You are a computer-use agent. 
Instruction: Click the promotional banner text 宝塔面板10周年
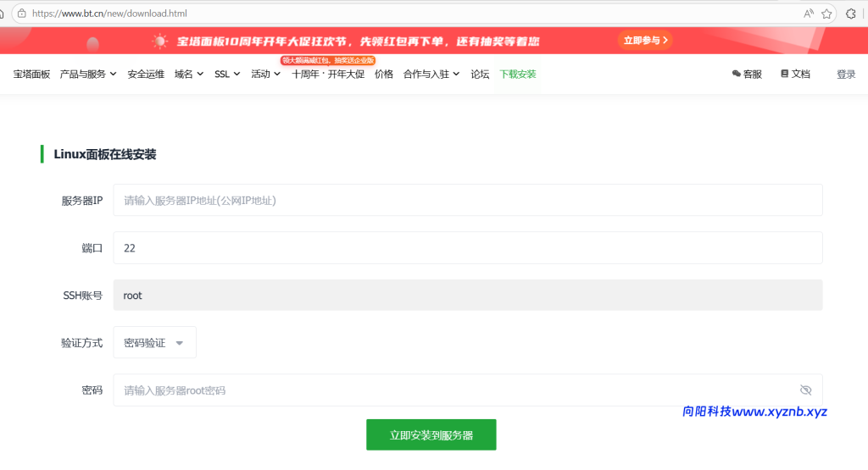tap(358, 41)
